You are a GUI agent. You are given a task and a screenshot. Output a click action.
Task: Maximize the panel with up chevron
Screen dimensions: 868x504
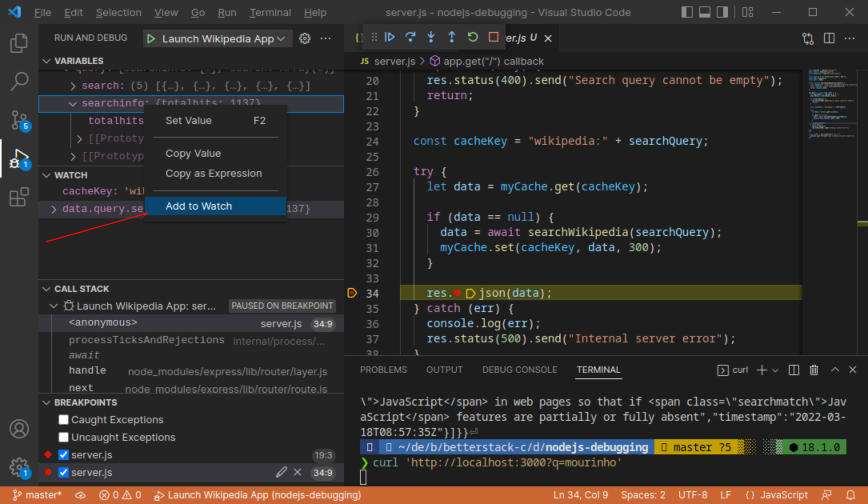[835, 370]
